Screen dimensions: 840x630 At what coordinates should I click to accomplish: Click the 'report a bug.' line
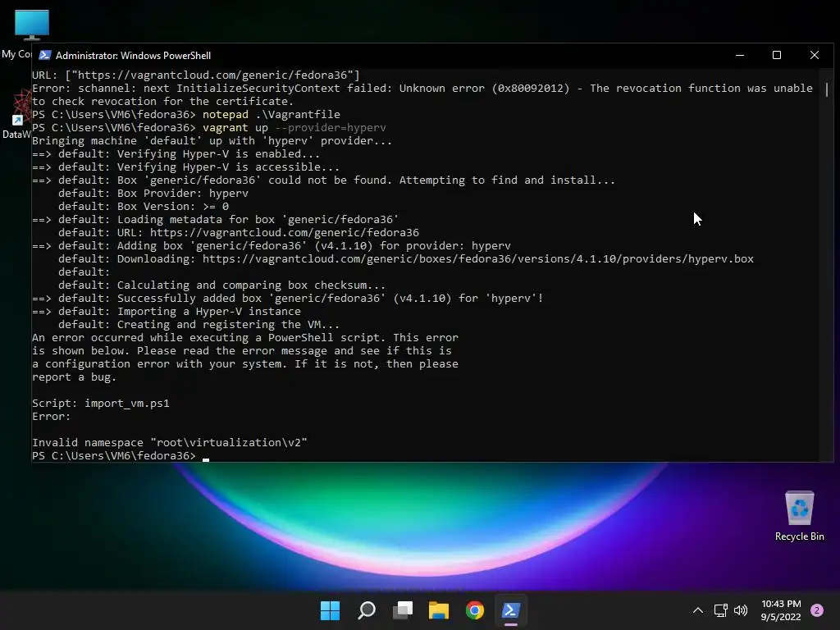[74, 377]
